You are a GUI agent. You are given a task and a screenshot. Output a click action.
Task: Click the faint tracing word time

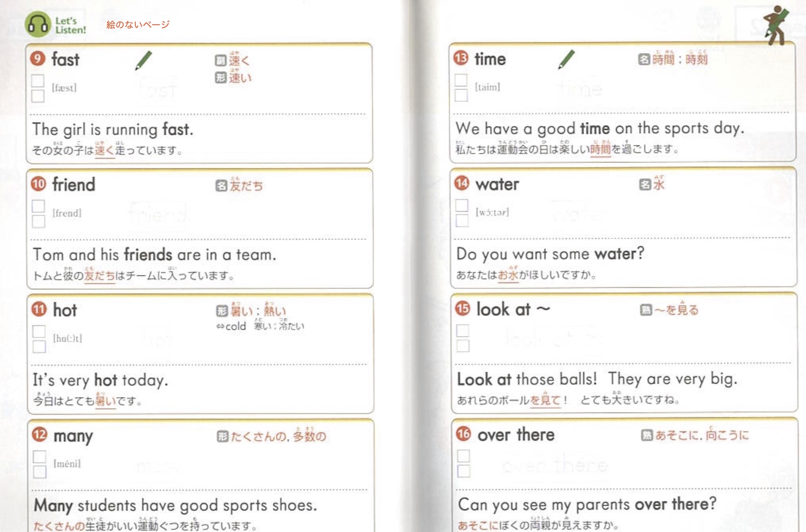(x=581, y=89)
